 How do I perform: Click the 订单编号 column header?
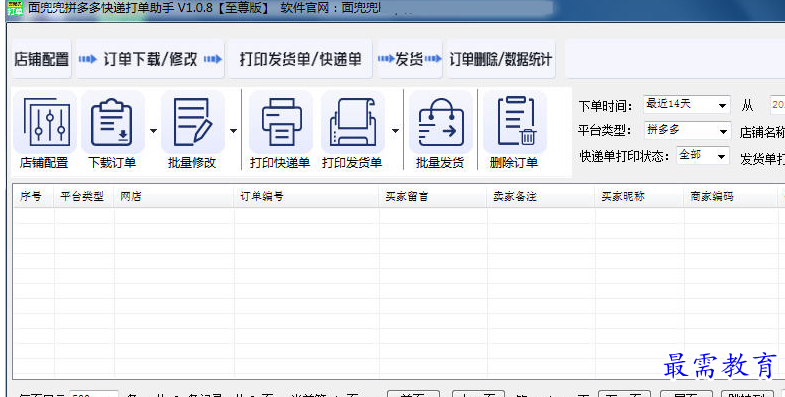[x=307, y=196]
